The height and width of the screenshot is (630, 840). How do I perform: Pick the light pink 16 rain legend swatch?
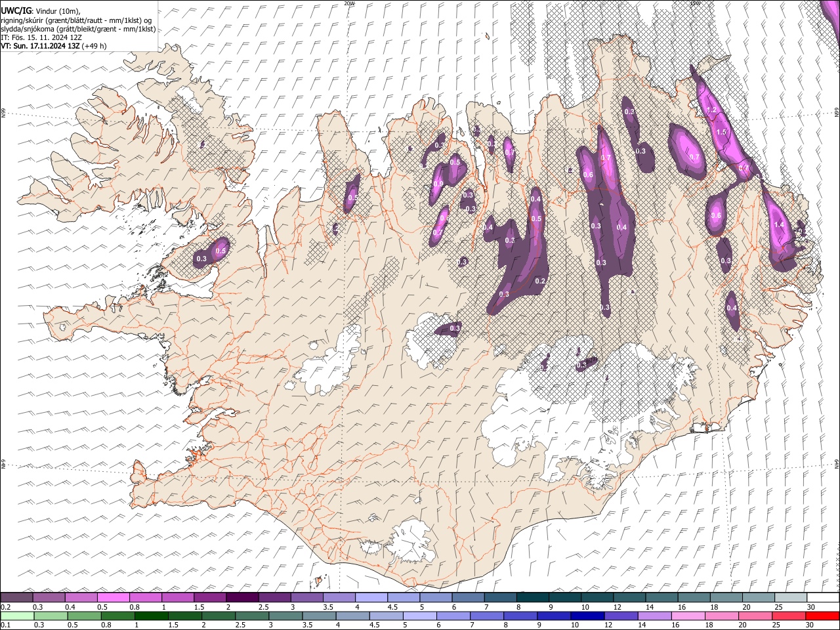[x=688, y=616]
